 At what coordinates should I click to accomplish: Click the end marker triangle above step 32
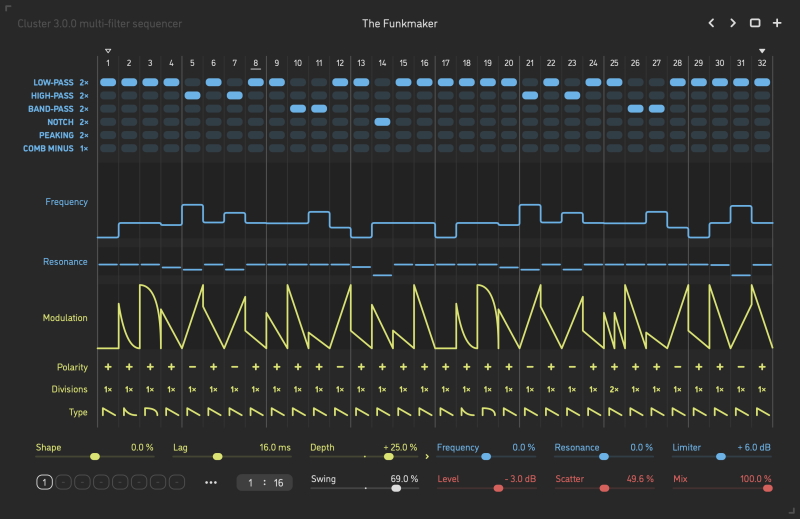point(762,50)
